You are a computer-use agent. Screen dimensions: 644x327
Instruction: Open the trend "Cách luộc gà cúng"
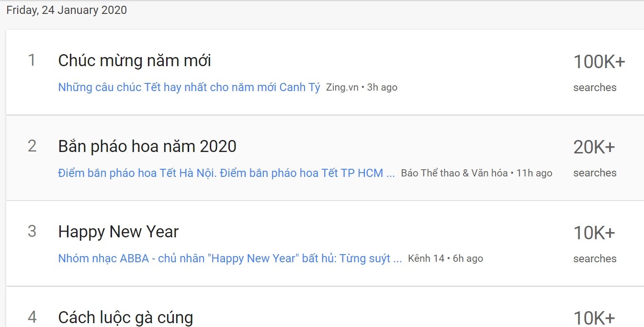coord(125,317)
